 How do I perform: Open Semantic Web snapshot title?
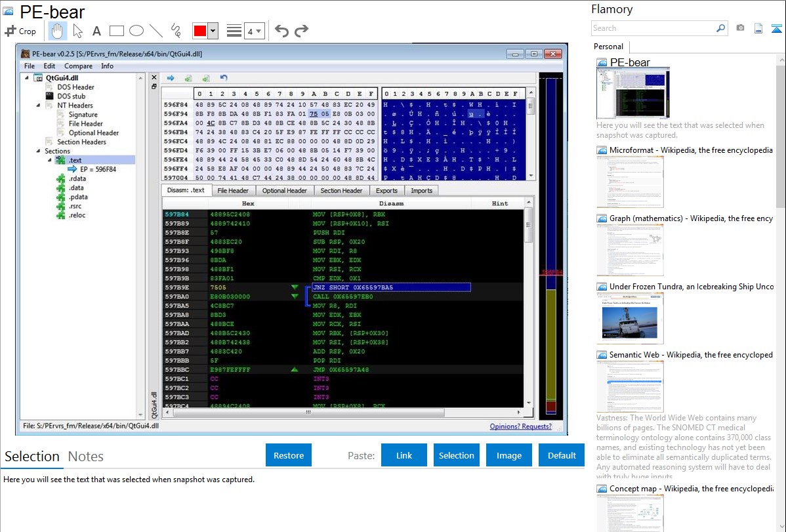pyautogui.click(x=692, y=355)
